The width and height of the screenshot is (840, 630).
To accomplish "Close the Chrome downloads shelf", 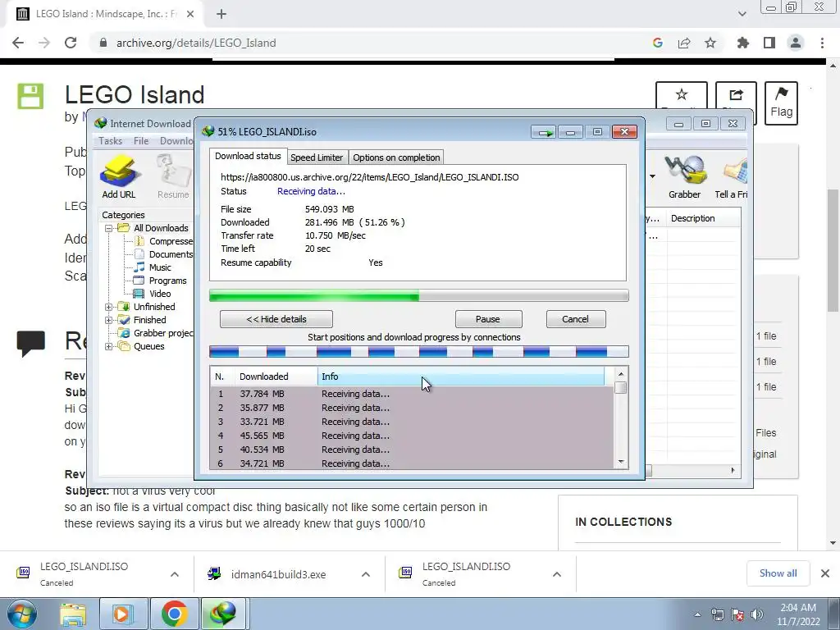I will point(825,573).
